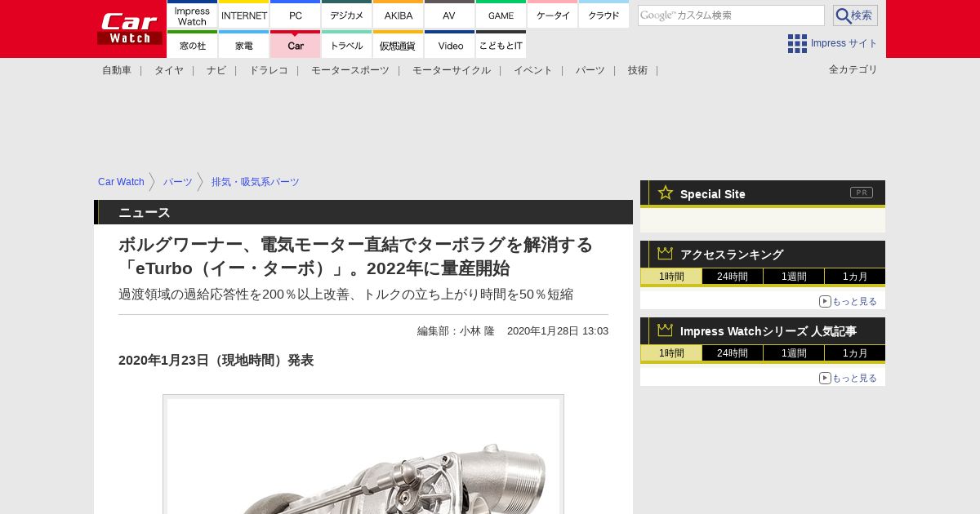The image size is (980, 514).
Task: Click the Impress Watchシリーズ crown icon
Action: pos(666,330)
